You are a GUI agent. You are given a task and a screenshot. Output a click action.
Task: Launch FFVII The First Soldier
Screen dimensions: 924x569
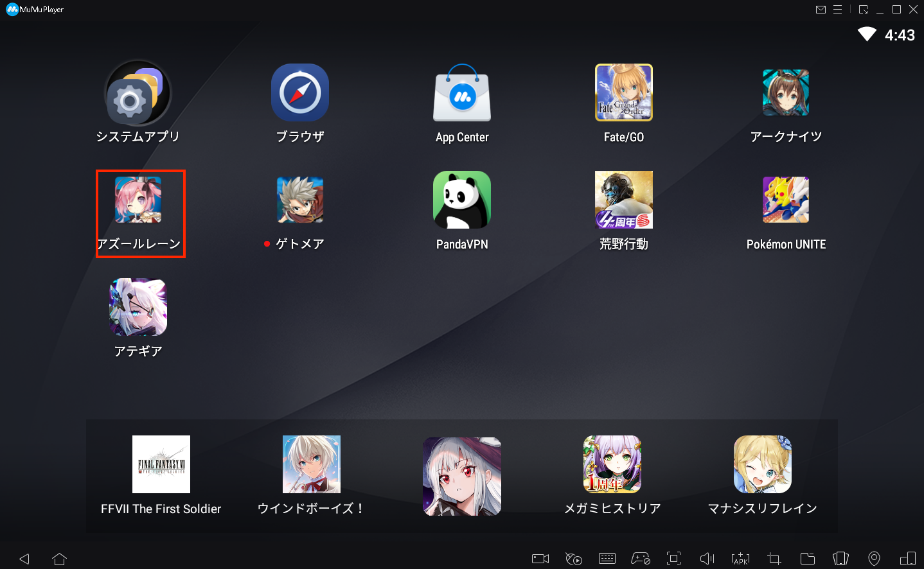click(161, 464)
